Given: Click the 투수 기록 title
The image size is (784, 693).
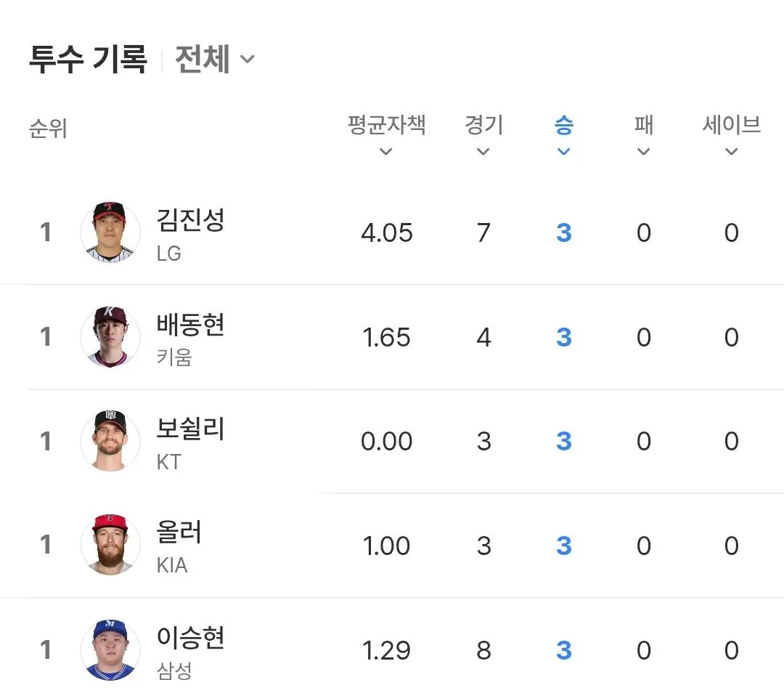Looking at the screenshot, I should point(88,59).
